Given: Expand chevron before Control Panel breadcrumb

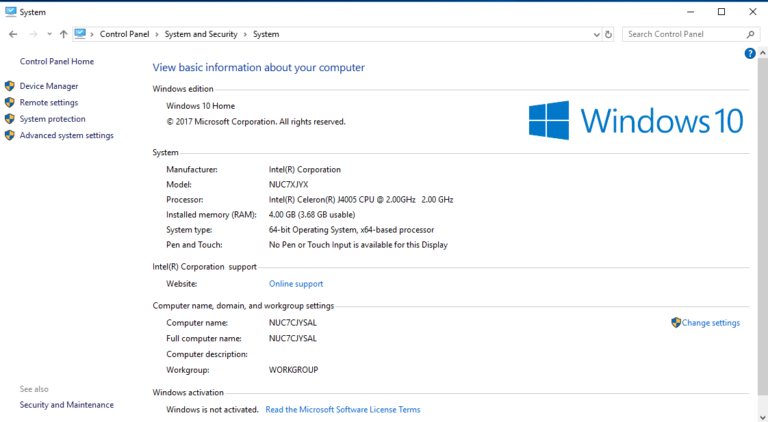Looking at the screenshot, I should (92, 34).
